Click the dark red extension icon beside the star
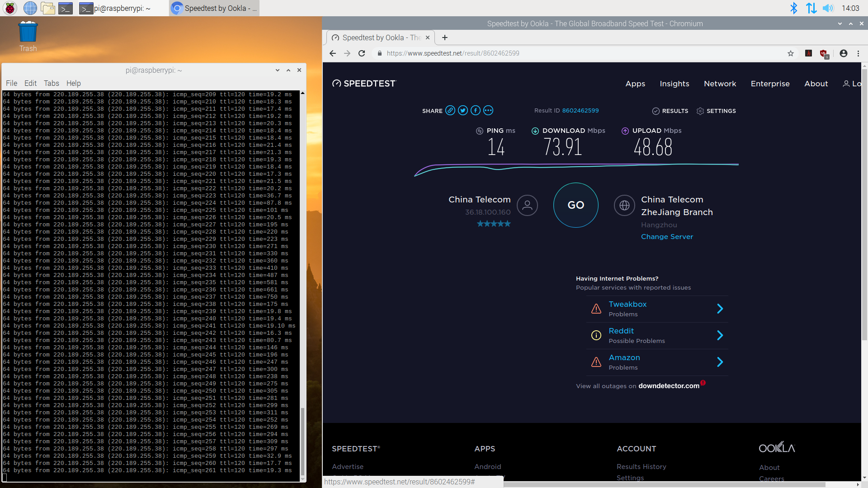Image resolution: width=868 pixels, height=488 pixels. click(809, 53)
